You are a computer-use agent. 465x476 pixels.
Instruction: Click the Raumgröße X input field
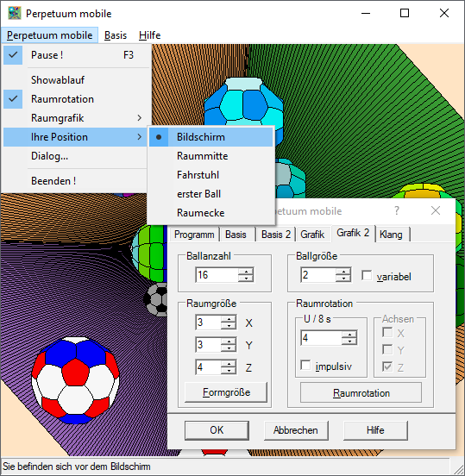(x=209, y=323)
